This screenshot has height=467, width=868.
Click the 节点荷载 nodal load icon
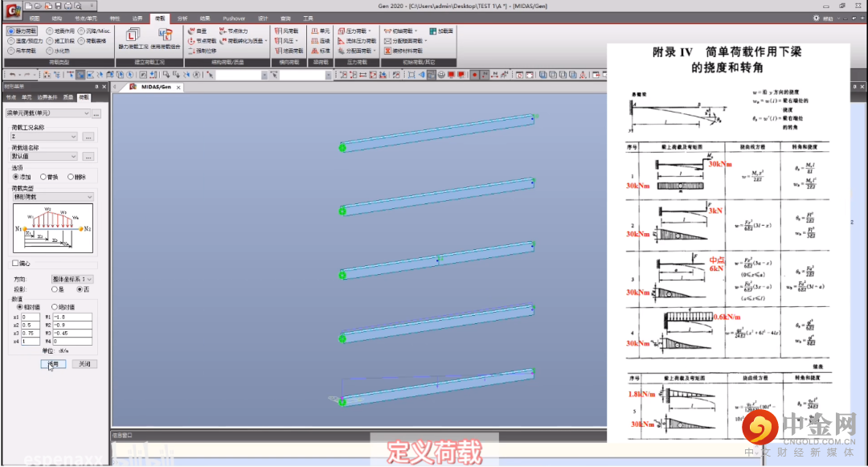click(202, 40)
